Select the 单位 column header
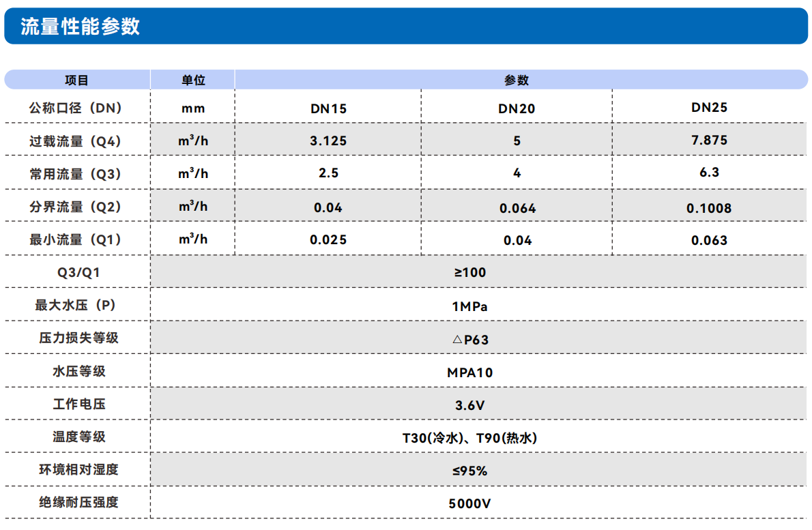 click(193, 80)
